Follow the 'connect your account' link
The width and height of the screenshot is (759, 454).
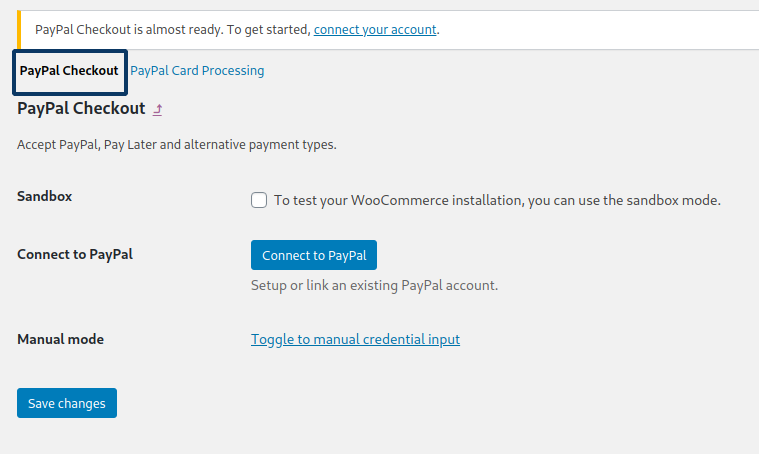(x=375, y=29)
